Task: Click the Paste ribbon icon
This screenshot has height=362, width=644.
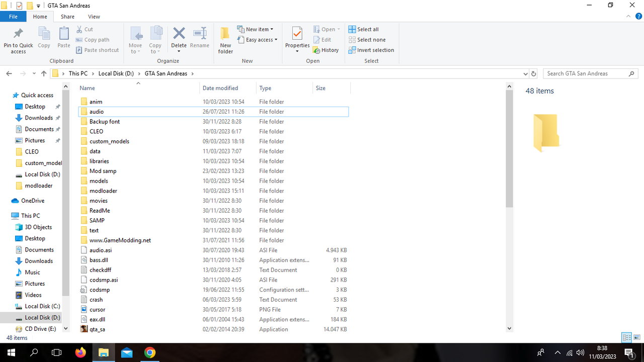Action: pos(64,38)
